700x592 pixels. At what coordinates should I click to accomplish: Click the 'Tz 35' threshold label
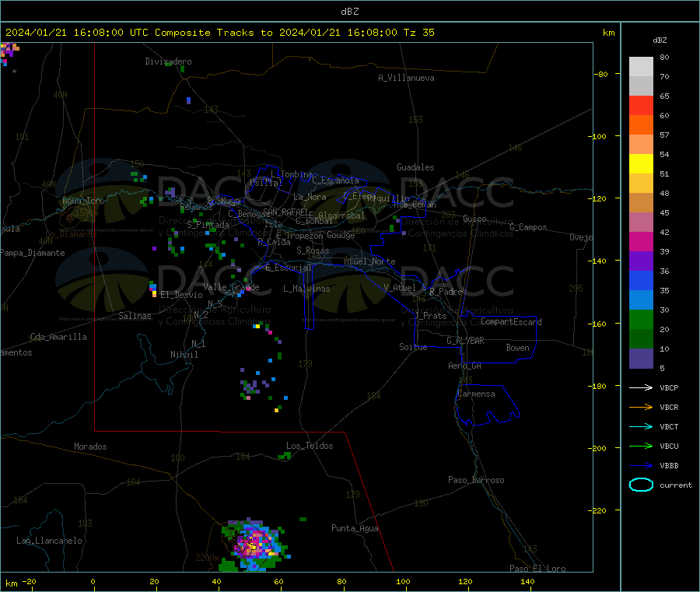[418, 33]
